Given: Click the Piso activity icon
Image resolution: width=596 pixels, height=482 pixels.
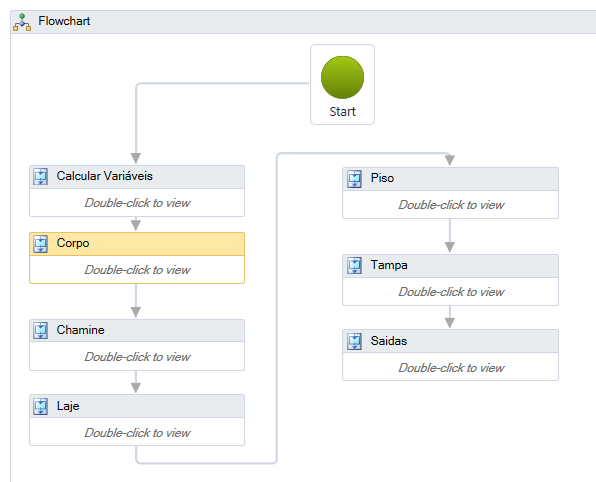Looking at the screenshot, I should 355,179.
